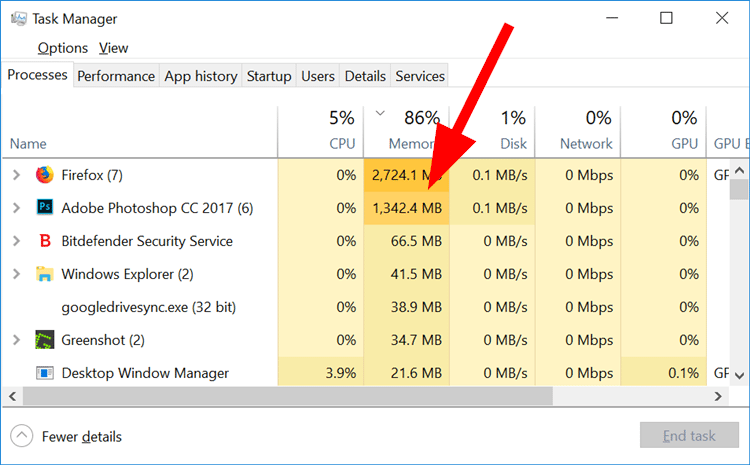Click the 0.1% GPU cell
The height and width of the screenshot is (465, 750).
(664, 372)
